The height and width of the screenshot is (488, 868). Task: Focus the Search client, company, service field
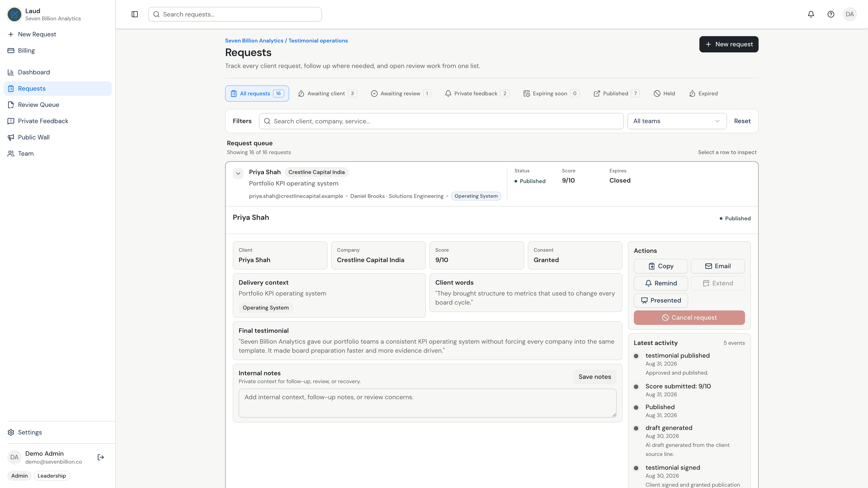(x=441, y=121)
